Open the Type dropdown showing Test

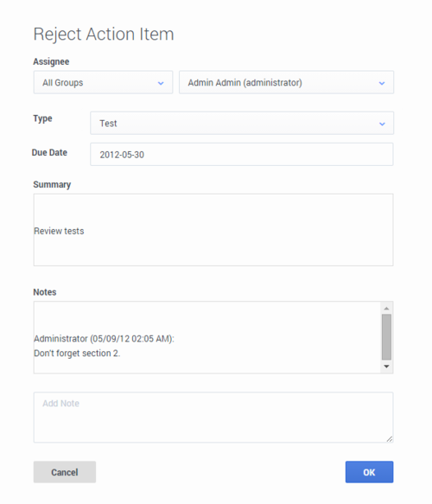click(242, 123)
